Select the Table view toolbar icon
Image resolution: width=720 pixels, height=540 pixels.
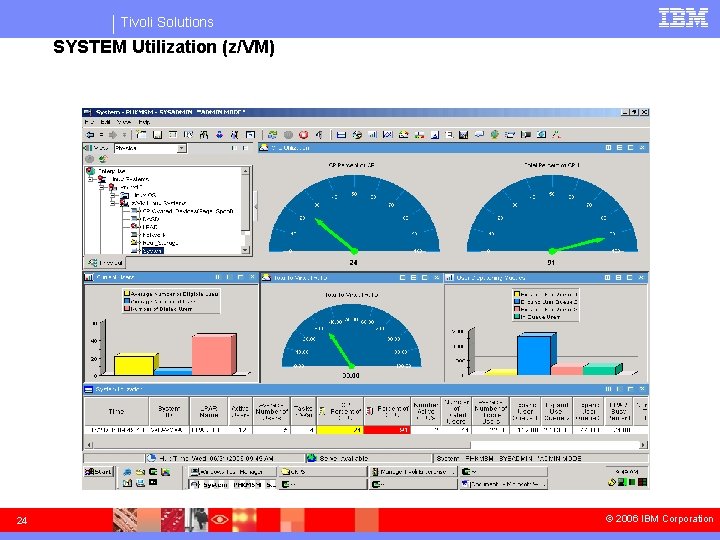coord(341,135)
